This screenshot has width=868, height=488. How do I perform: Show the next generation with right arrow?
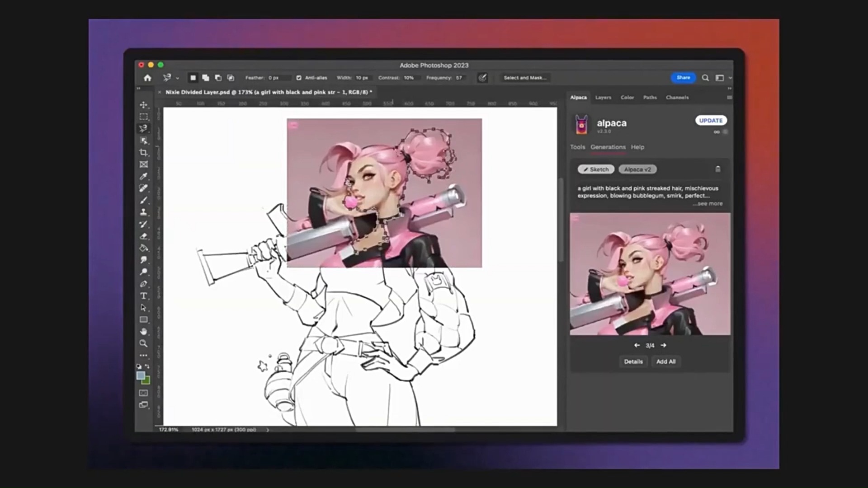click(x=663, y=345)
